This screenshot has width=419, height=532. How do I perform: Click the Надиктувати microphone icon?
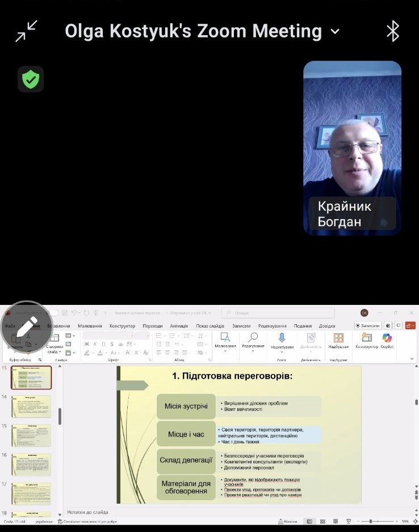pyautogui.click(x=282, y=338)
